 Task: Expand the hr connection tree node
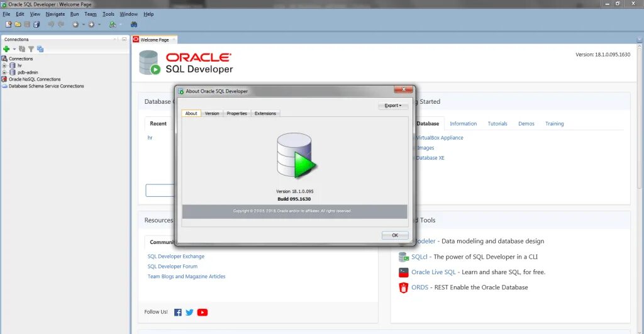[4, 66]
